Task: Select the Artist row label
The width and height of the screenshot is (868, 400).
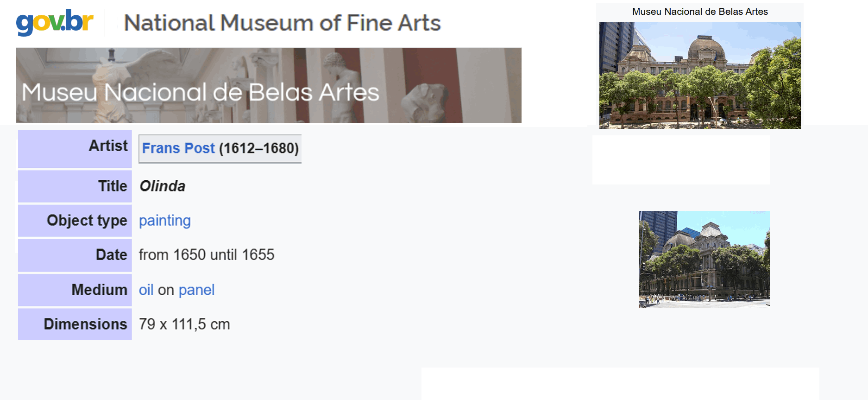Action: pyautogui.click(x=108, y=146)
